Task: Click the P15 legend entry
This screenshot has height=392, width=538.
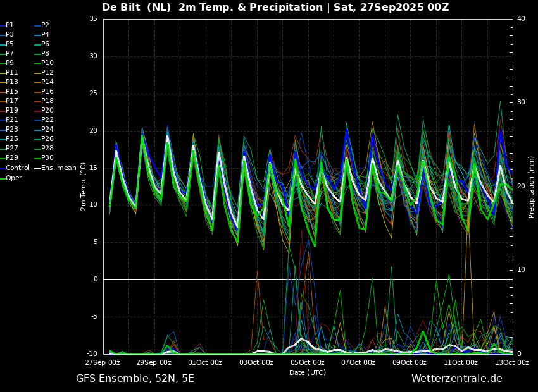Action: 9,92
